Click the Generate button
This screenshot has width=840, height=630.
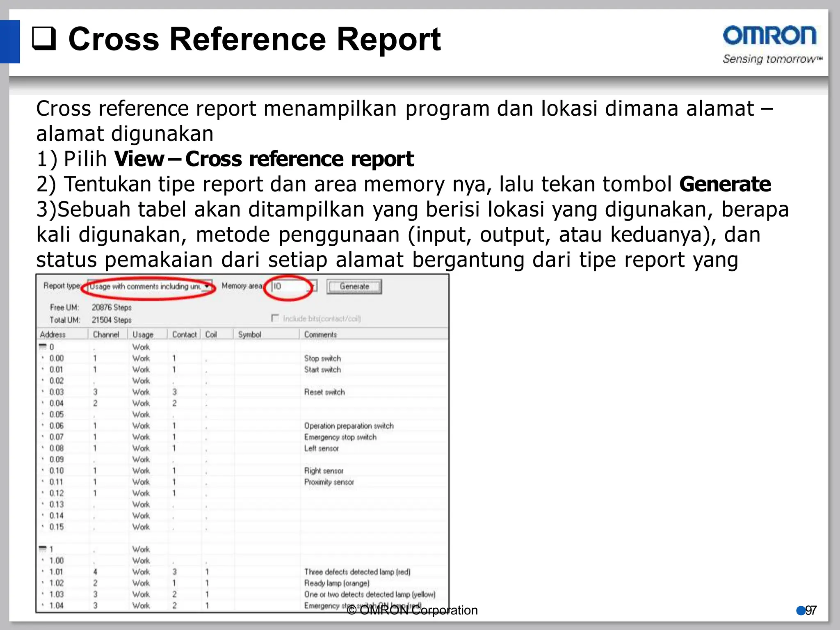pyautogui.click(x=354, y=286)
